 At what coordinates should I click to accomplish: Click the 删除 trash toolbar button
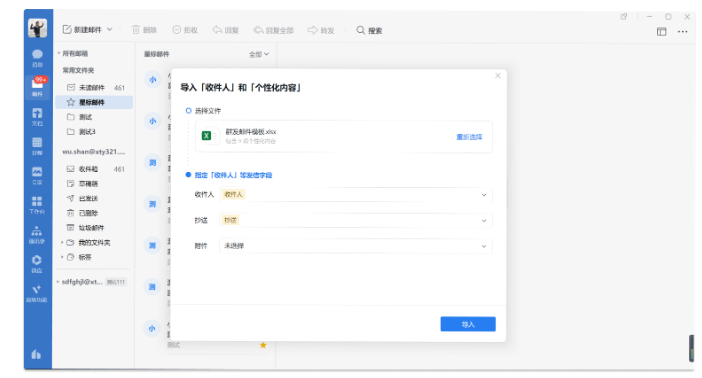click(x=144, y=30)
